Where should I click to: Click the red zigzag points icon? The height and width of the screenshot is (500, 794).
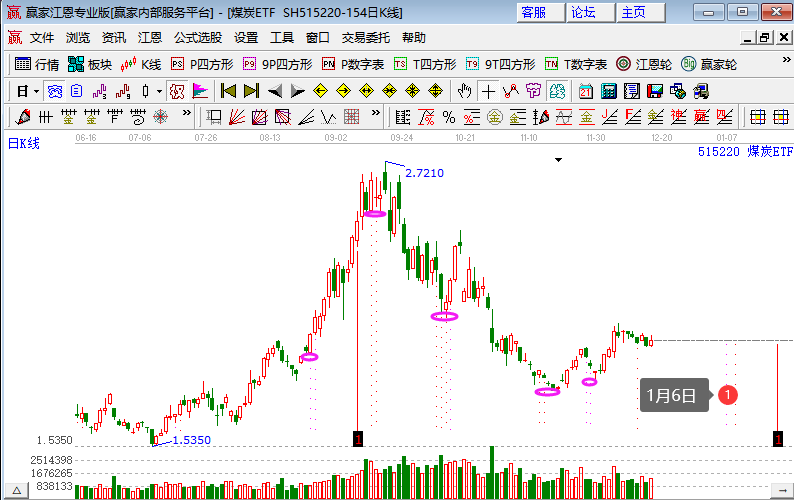pyautogui.click(x=511, y=92)
